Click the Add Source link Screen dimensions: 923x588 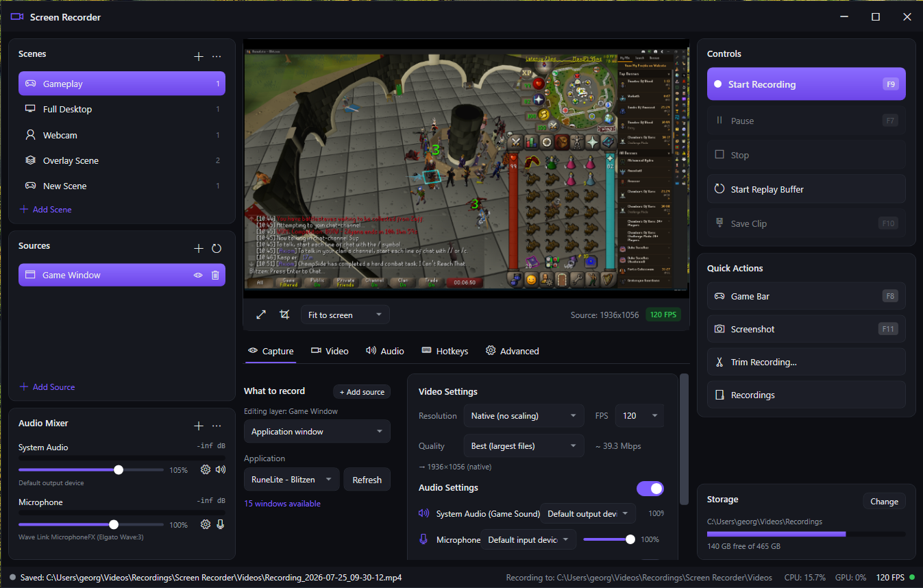pos(47,387)
